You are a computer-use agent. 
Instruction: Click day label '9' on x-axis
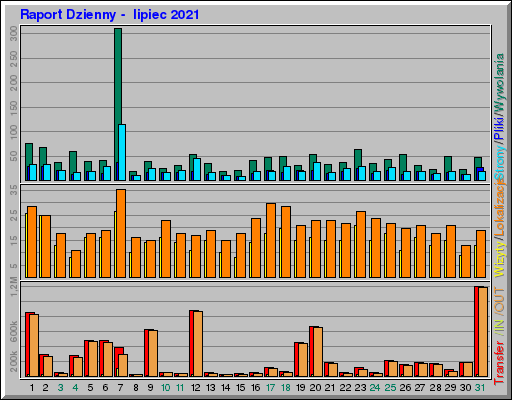pos(150,388)
